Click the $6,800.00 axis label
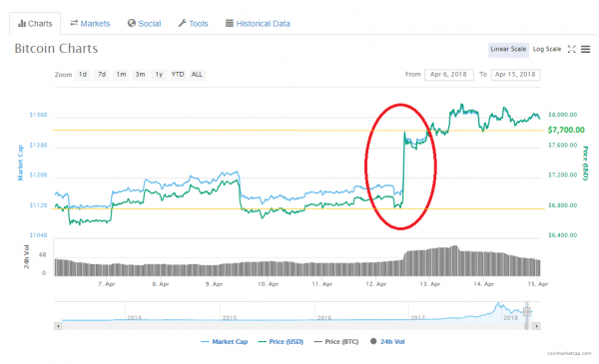The image size is (599, 364). (x=562, y=205)
